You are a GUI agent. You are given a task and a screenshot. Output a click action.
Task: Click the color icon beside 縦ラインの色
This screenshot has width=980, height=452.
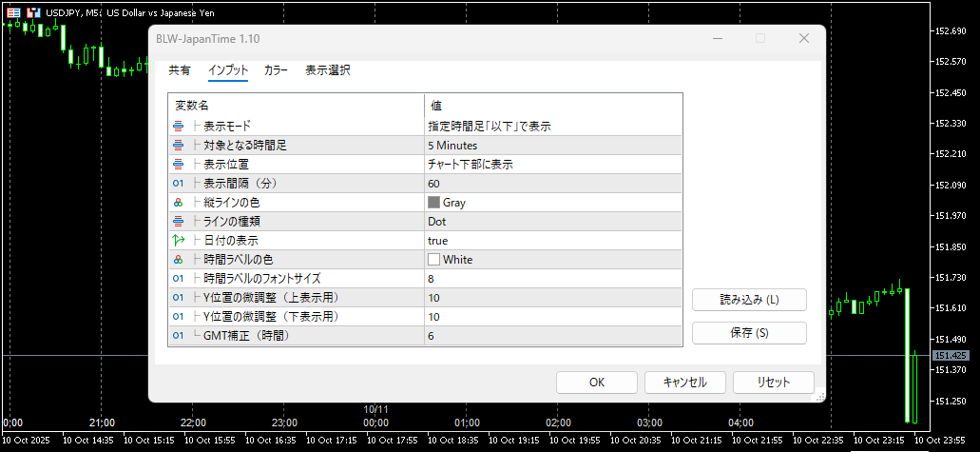(x=178, y=202)
